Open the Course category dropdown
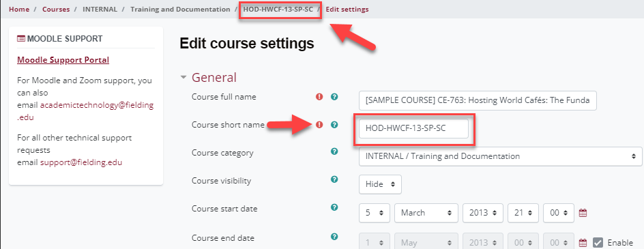 point(501,156)
